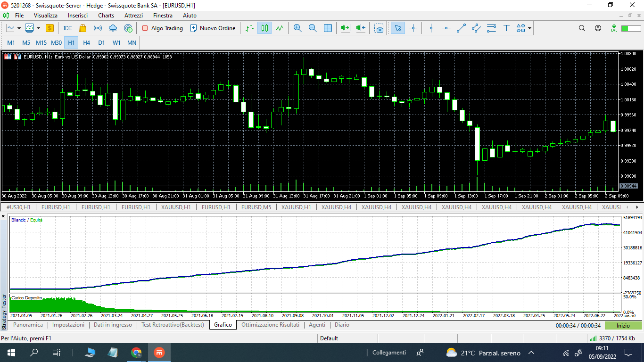Open Windows taskbar search
Viewport: 644px width, 362px height.
[x=34, y=353]
